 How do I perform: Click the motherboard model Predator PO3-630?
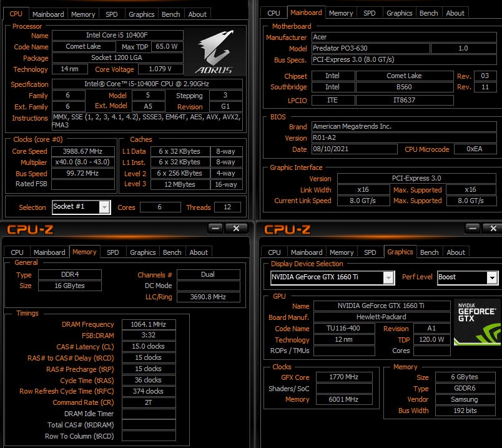(371, 48)
